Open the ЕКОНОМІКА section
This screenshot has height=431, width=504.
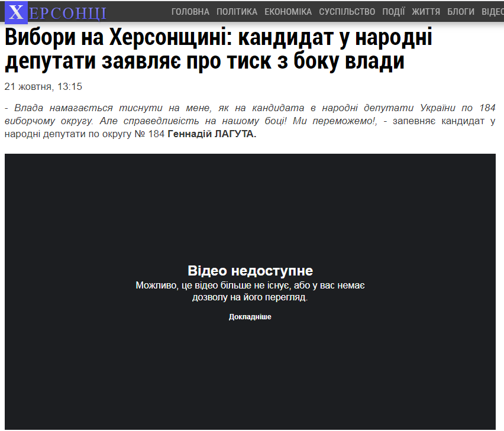289,11
